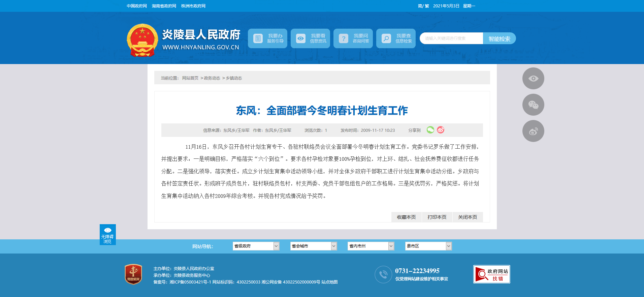The image size is (644, 297).
Task: Click the green WeChat share icon
Action: click(x=430, y=130)
